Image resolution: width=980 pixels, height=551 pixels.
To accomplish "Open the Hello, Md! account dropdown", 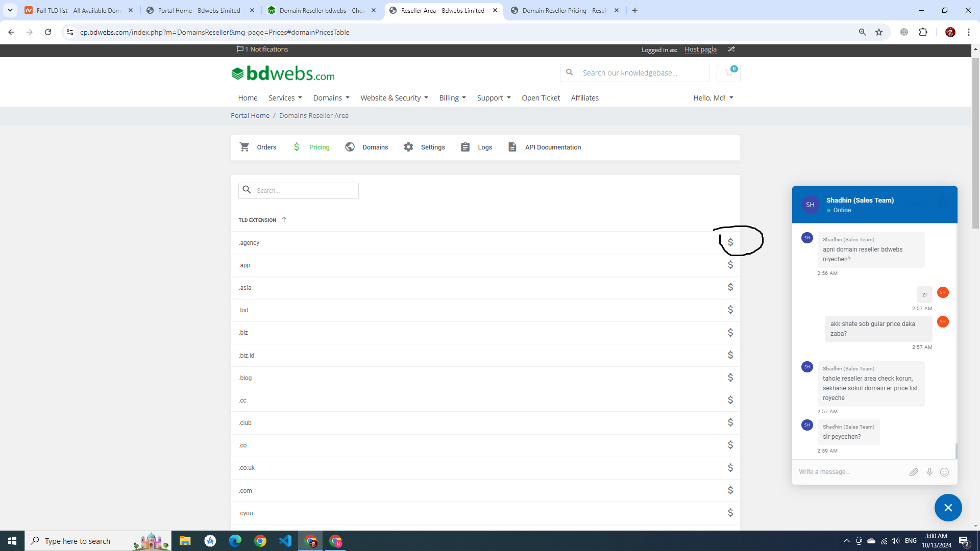I will coord(713,98).
